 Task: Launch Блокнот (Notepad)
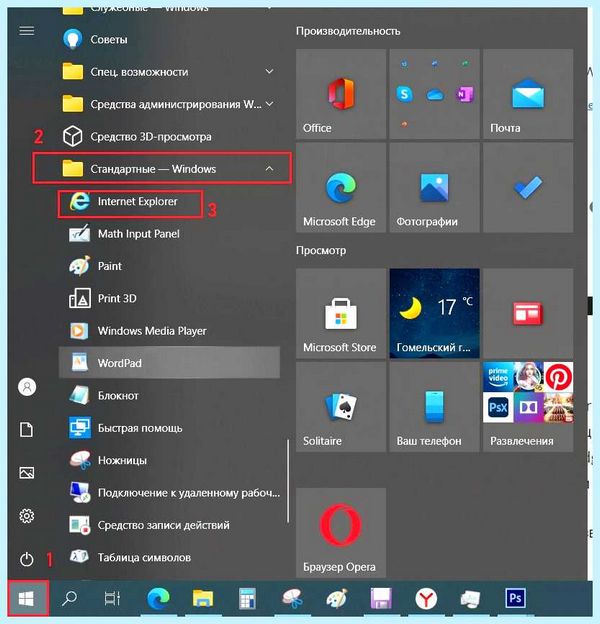point(169,396)
